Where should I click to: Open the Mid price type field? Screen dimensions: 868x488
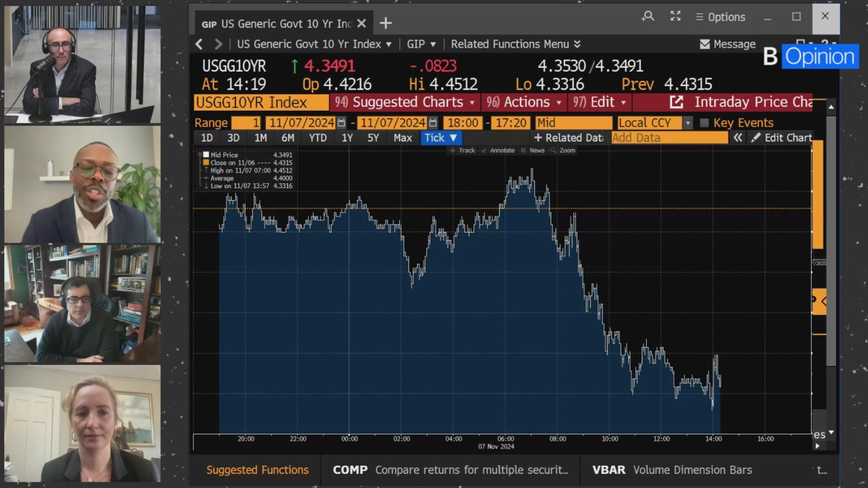574,123
